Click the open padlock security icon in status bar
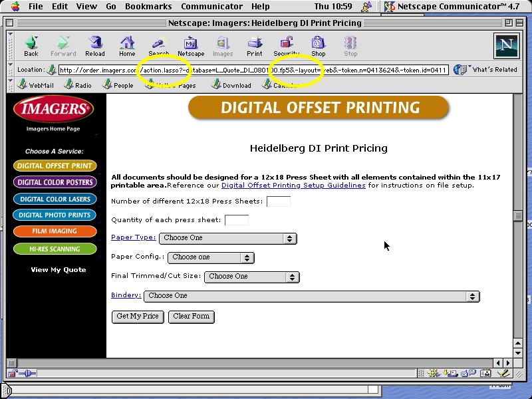Viewport: 532px width, 399px height. pos(13,374)
